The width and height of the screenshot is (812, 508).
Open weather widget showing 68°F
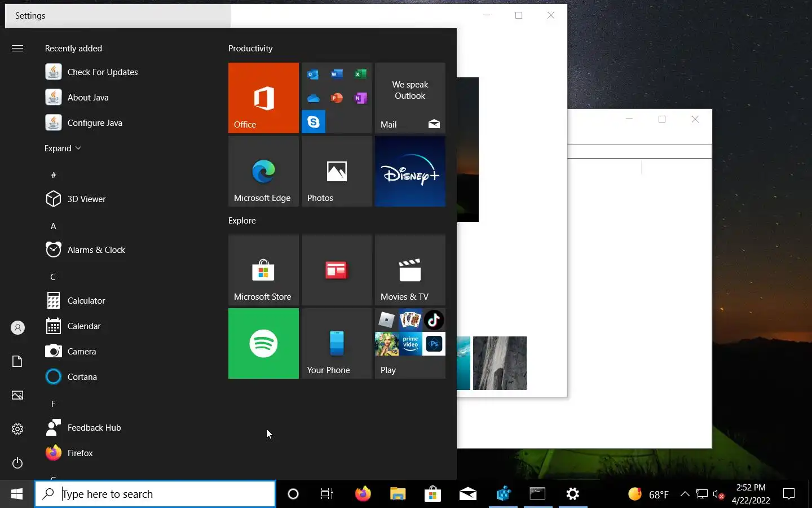[x=648, y=494]
